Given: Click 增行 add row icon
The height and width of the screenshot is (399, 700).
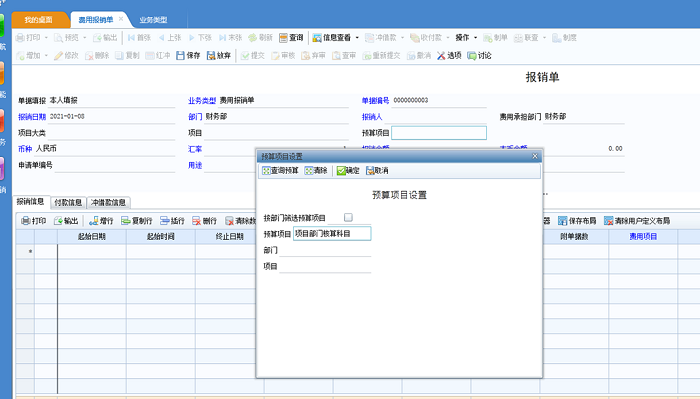Looking at the screenshot, I should 101,220.
